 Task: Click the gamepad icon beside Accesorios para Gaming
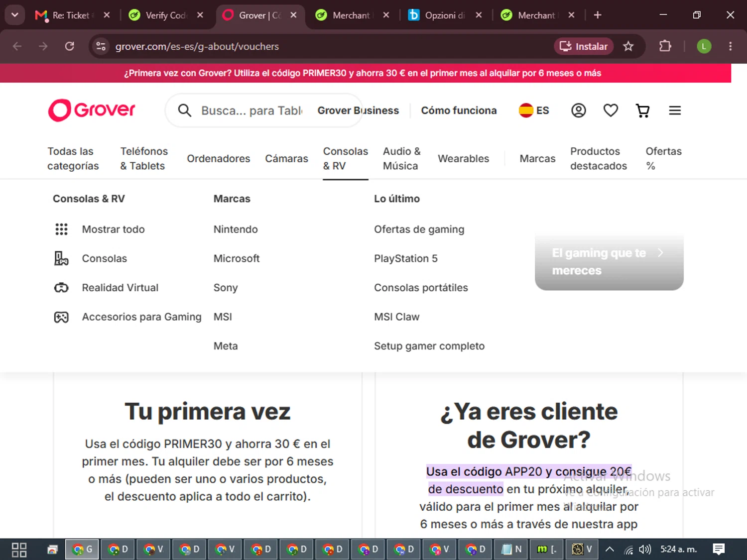pos(61,317)
